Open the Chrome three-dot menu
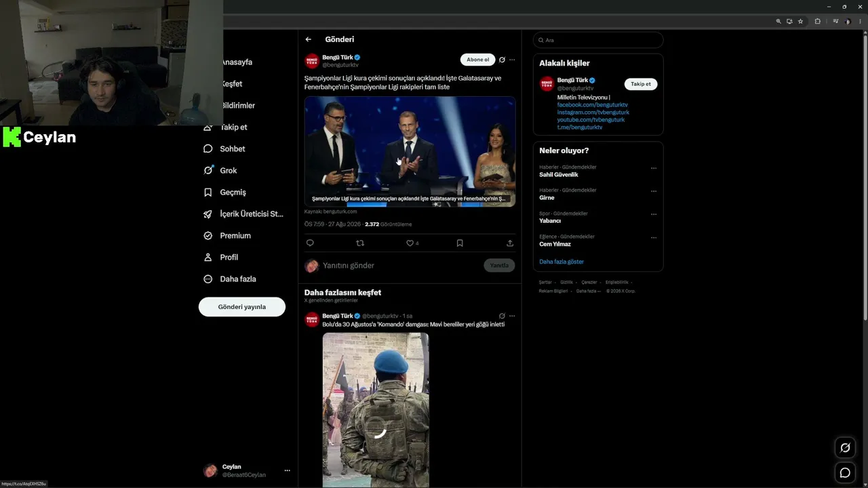Image resolution: width=868 pixels, height=488 pixels. coord(861,22)
